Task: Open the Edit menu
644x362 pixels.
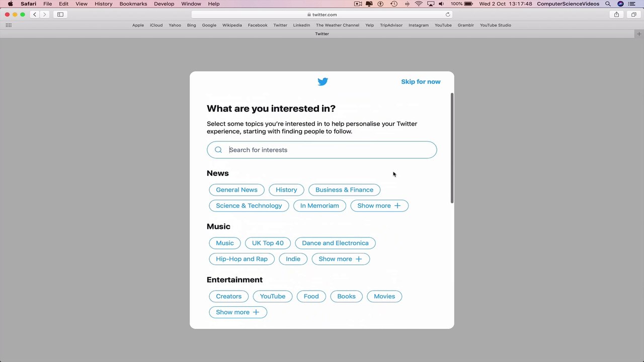Action: (63, 4)
